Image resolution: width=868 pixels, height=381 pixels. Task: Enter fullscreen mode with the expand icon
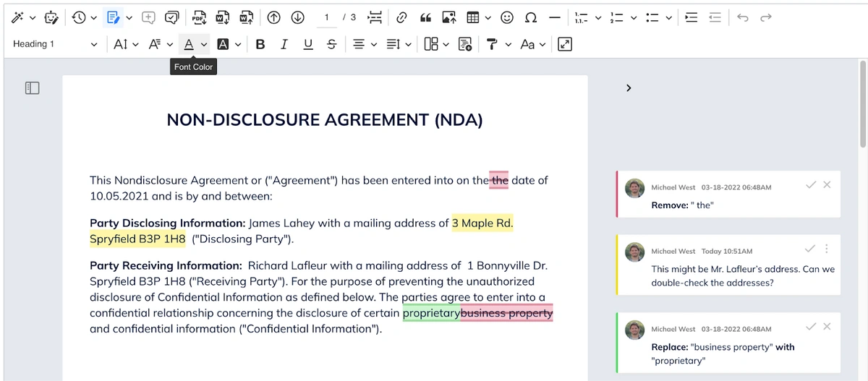pos(566,44)
